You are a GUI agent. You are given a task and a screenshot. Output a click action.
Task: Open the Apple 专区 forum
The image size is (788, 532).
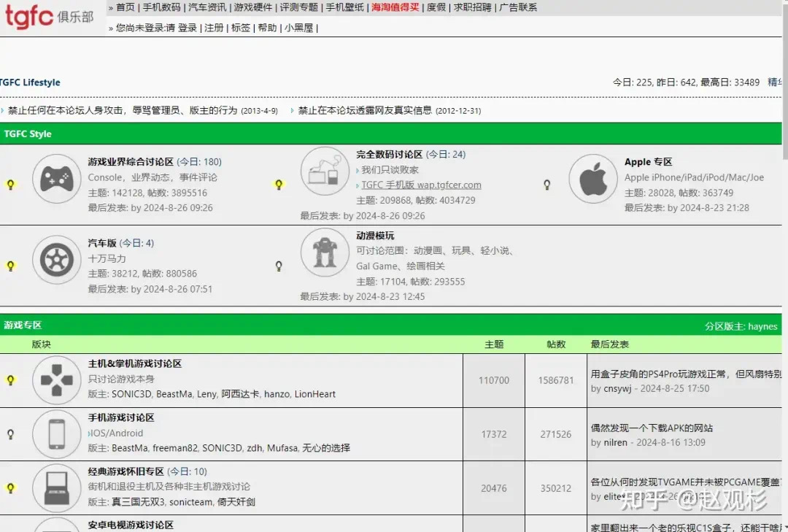click(649, 161)
